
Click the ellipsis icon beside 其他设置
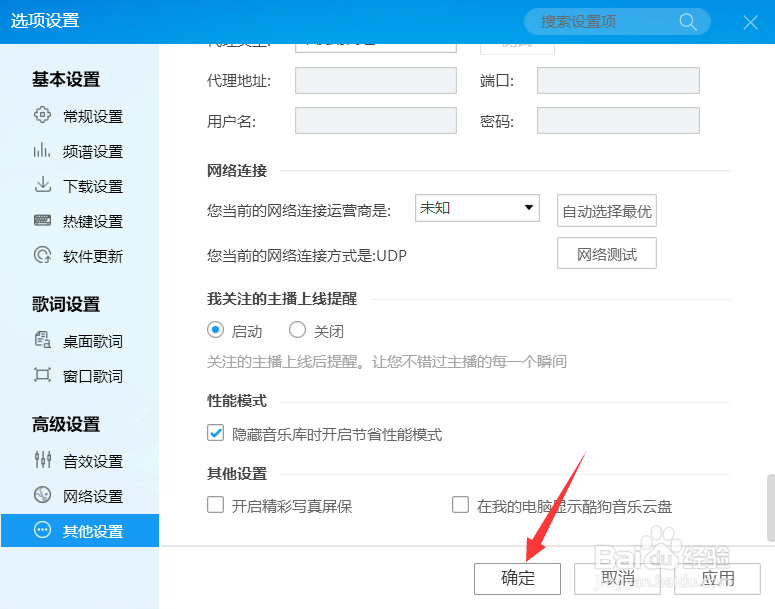(x=43, y=530)
